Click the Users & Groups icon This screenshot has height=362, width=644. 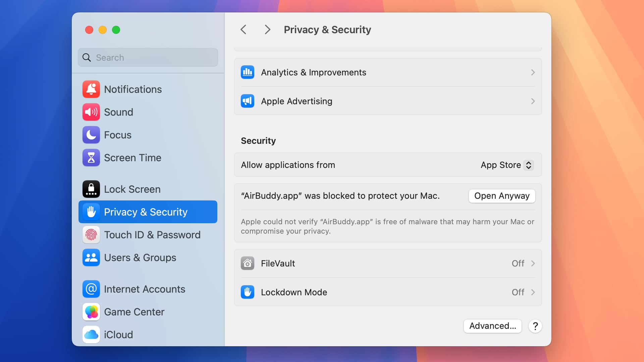click(91, 257)
